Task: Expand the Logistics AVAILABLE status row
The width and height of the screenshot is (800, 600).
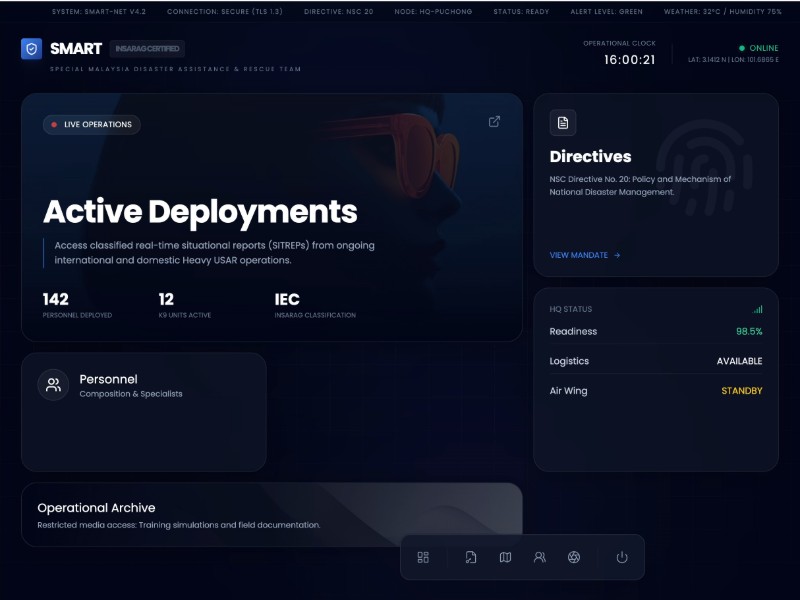Action: click(655, 361)
